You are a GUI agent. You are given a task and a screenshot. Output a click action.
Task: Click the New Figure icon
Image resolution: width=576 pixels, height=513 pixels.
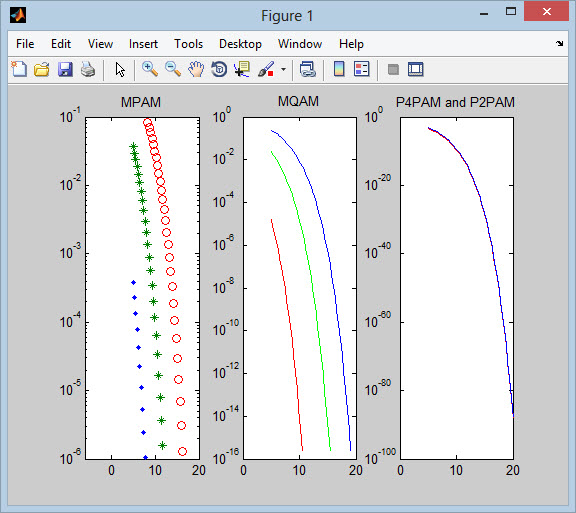[x=19, y=69]
